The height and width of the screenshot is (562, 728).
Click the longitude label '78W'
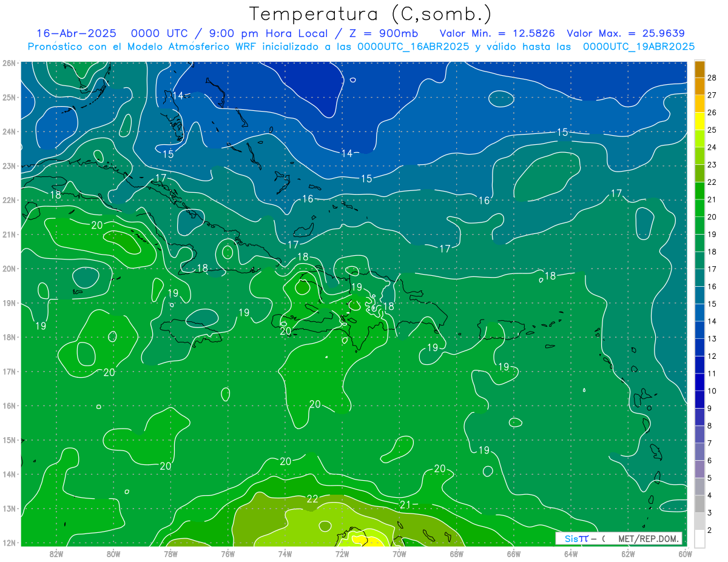click(170, 554)
